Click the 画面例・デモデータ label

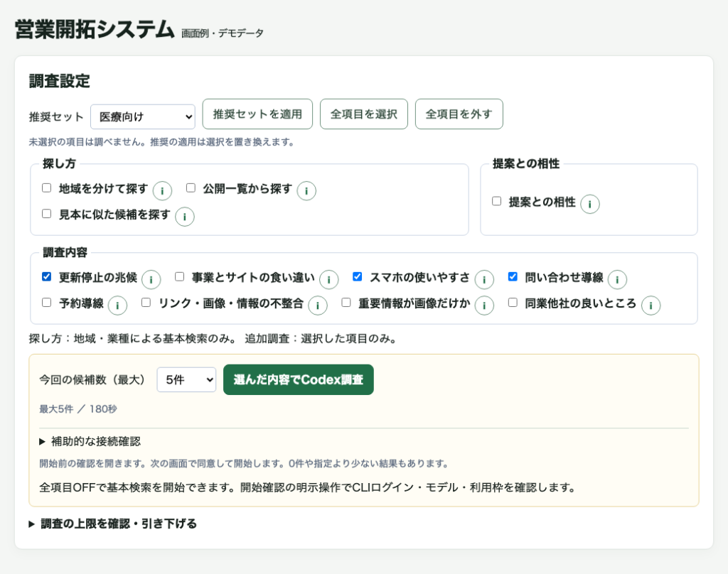click(x=223, y=33)
